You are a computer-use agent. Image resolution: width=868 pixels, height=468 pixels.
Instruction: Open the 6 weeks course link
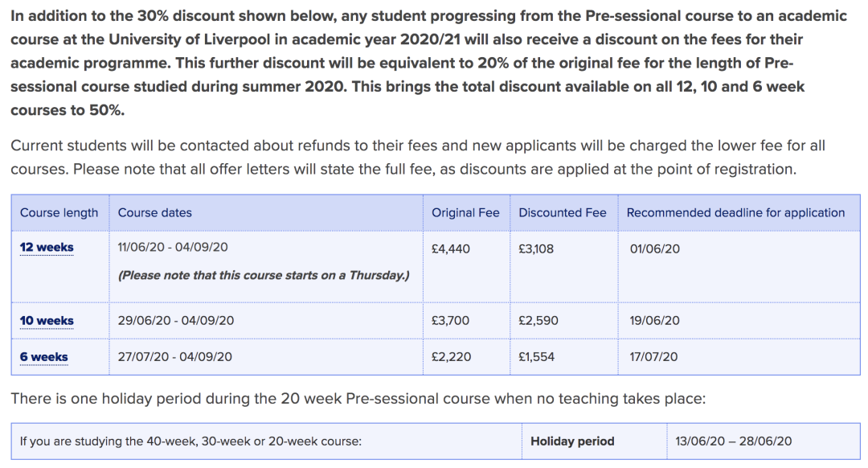point(44,357)
